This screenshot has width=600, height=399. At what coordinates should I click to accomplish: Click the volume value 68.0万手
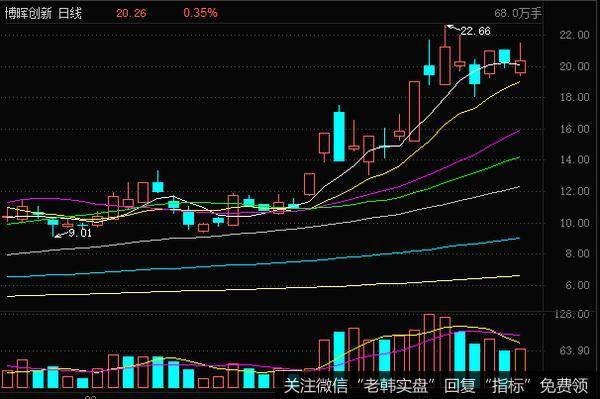tap(518, 13)
